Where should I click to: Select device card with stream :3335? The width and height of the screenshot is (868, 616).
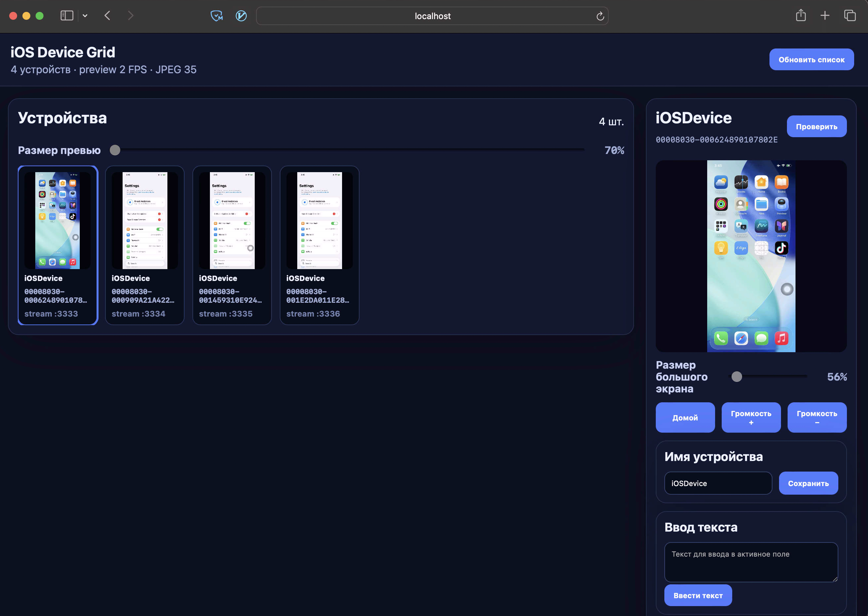click(232, 245)
